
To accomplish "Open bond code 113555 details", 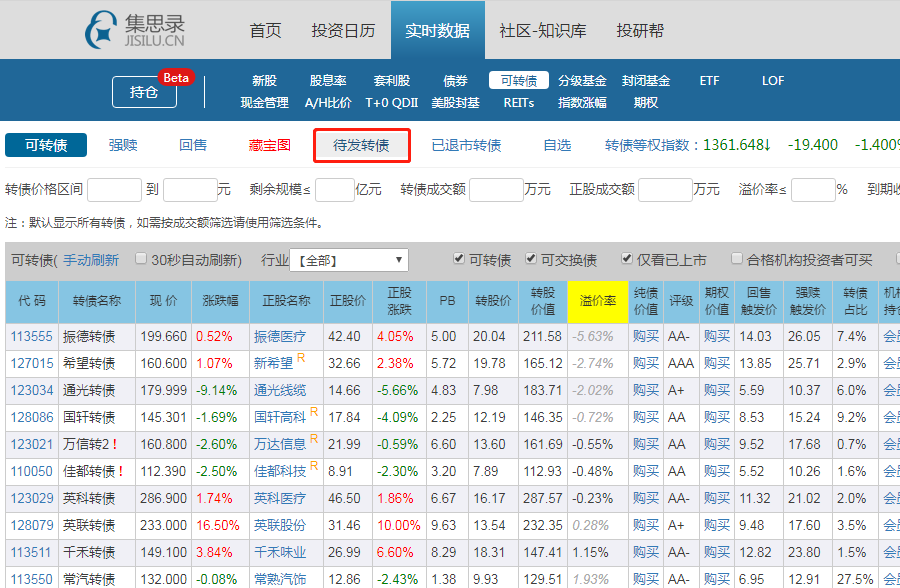I will (x=29, y=338).
